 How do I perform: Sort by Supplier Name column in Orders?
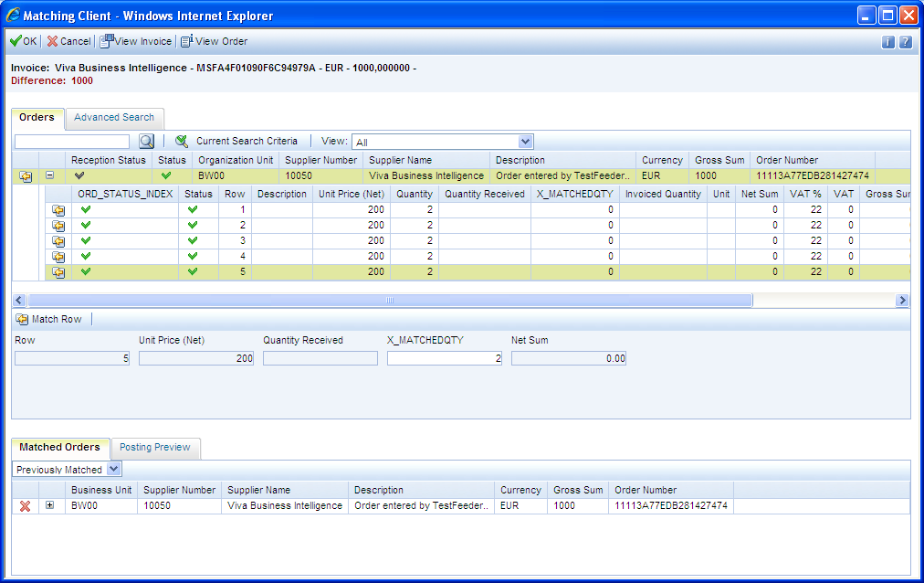click(x=426, y=160)
